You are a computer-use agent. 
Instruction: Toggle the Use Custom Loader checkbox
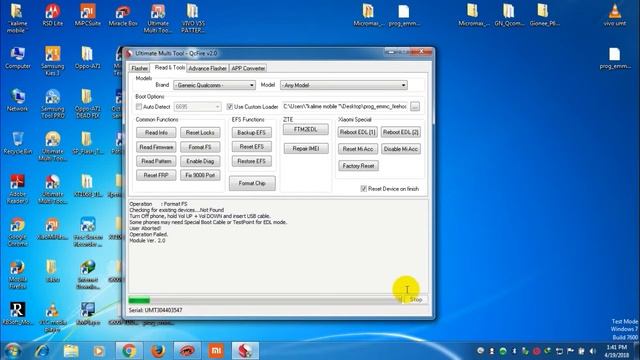[229, 107]
